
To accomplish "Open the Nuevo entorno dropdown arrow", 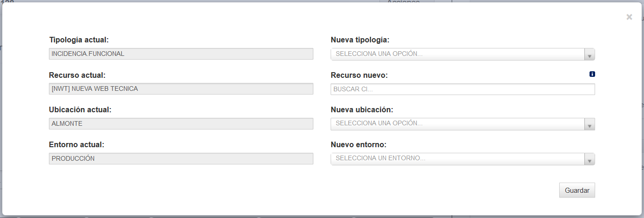I will click(590, 159).
